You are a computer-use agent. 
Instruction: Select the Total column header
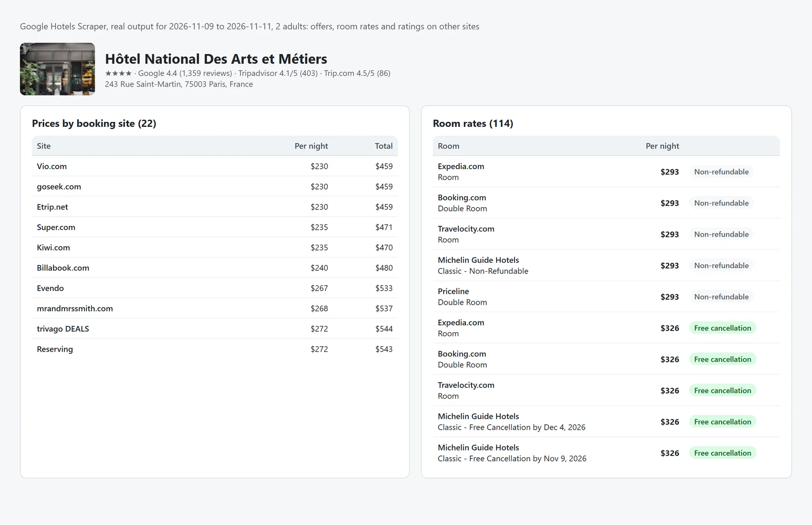(x=383, y=146)
